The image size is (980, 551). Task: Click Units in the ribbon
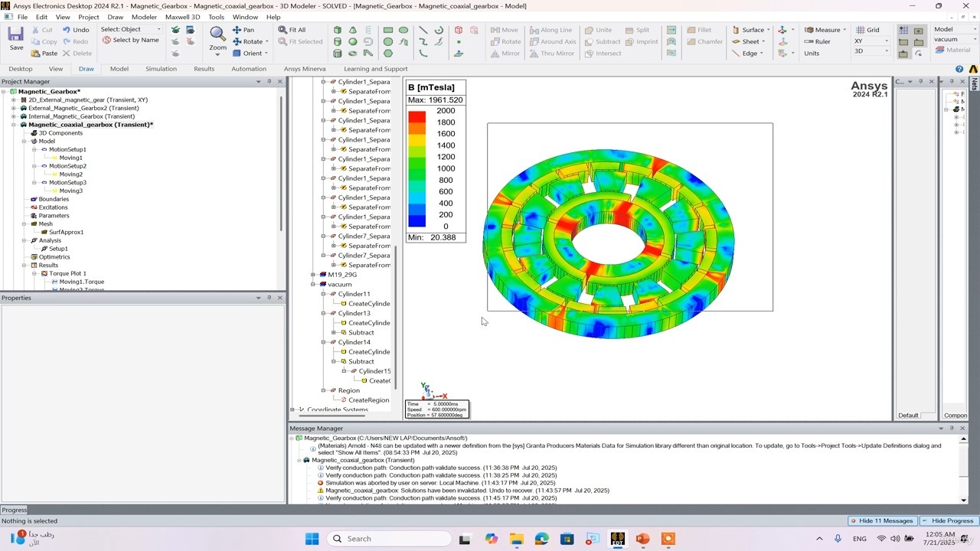(x=812, y=54)
